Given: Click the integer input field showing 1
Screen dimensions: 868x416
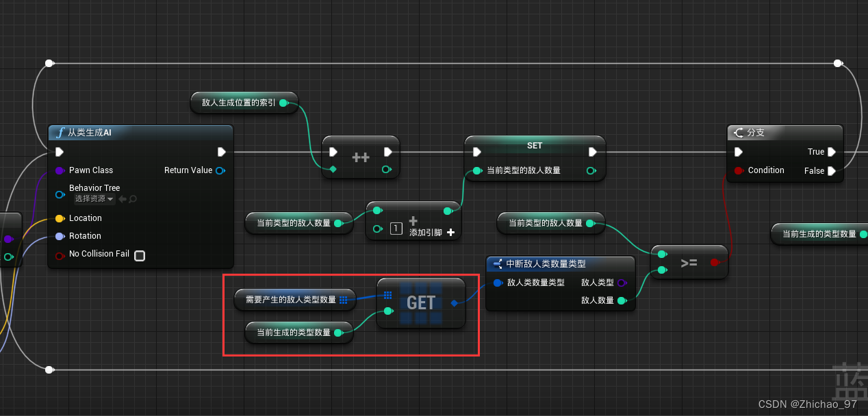Looking at the screenshot, I should click(x=396, y=228).
